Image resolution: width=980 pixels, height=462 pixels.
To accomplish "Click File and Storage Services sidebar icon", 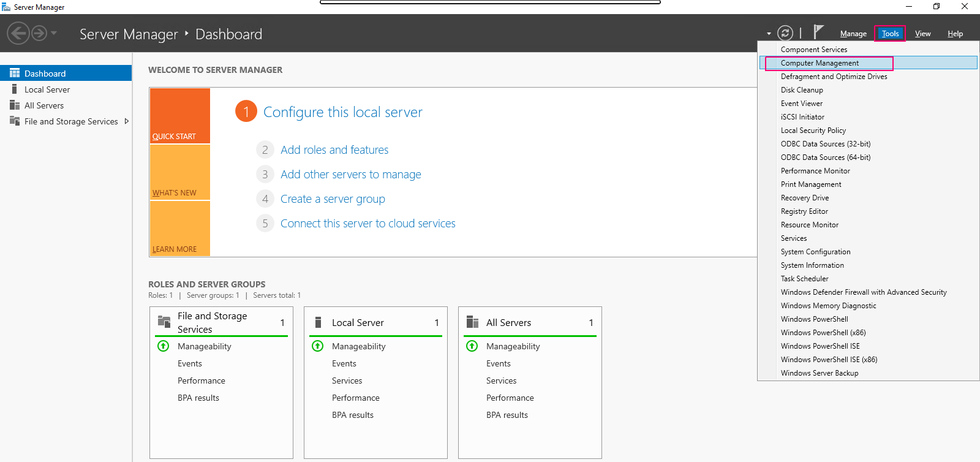I will click(15, 121).
